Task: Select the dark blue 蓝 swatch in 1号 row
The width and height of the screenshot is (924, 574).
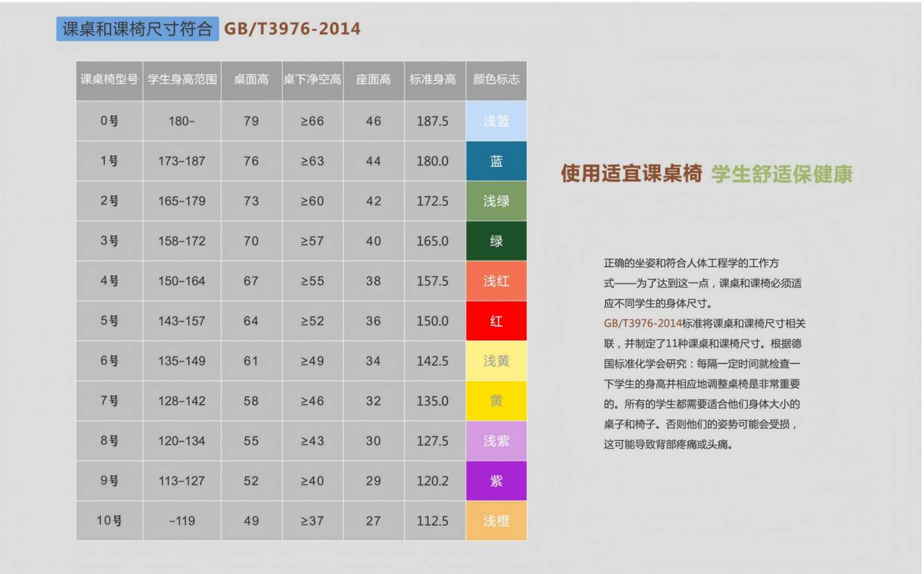Action: coord(496,161)
